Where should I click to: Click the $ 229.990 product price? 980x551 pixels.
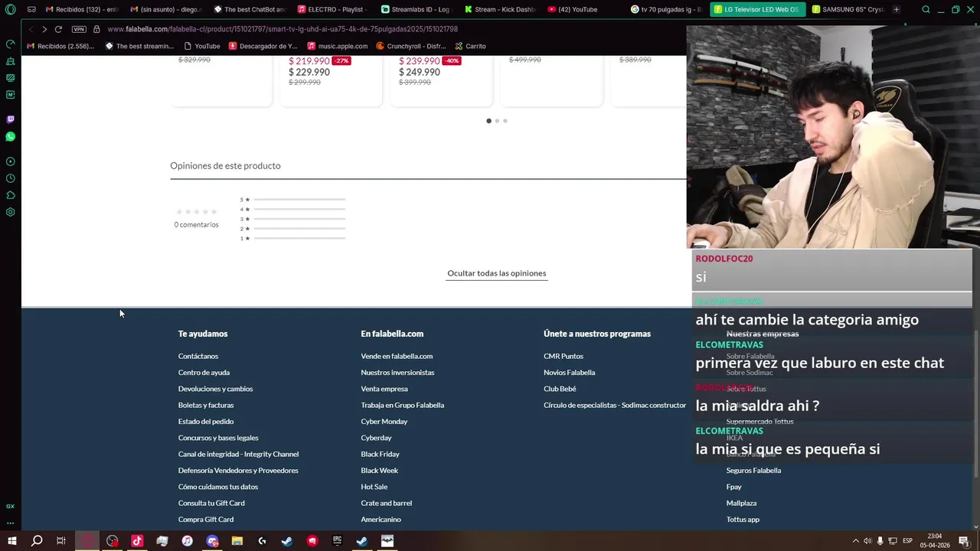pyautogui.click(x=309, y=72)
